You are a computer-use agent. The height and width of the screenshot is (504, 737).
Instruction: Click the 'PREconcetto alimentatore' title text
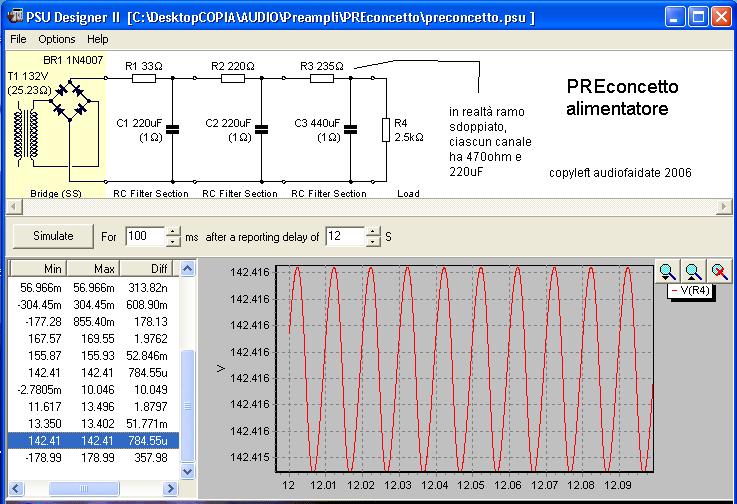[622, 97]
